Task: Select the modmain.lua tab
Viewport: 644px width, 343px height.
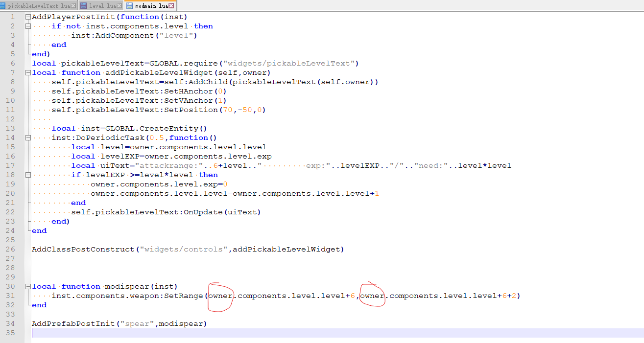Action: click(x=151, y=6)
